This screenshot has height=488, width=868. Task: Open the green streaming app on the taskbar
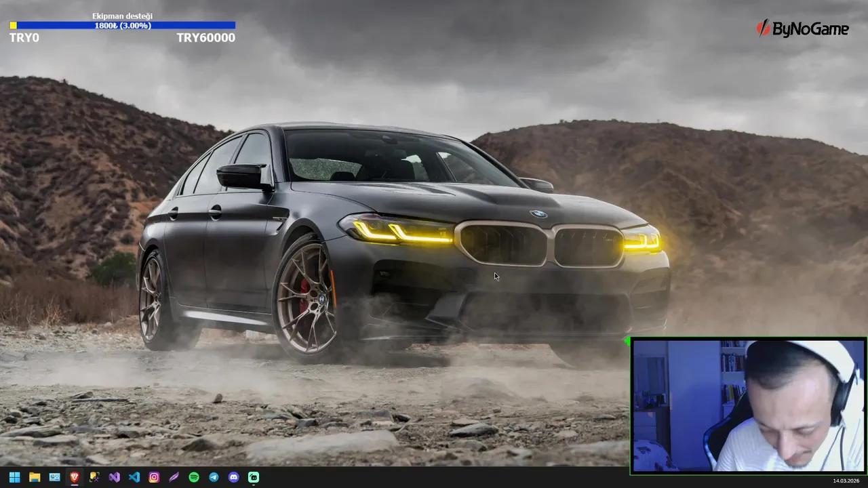pos(253,477)
